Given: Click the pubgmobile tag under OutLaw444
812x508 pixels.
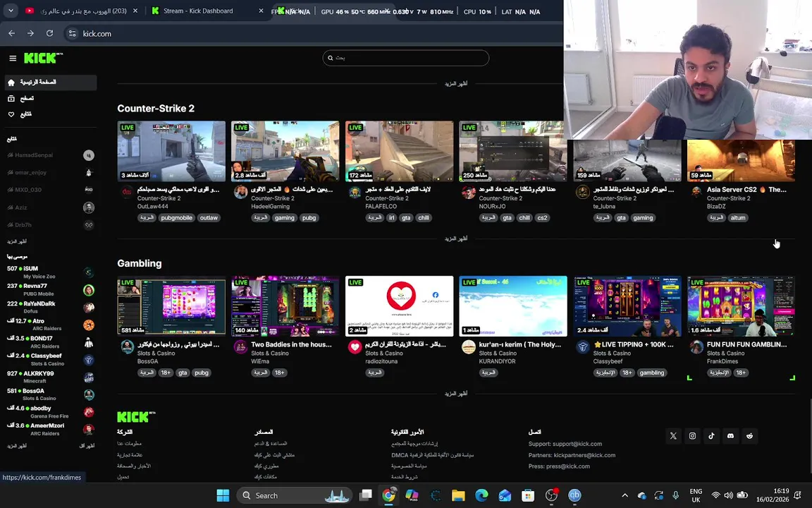Looking at the screenshot, I should pyautogui.click(x=177, y=218).
